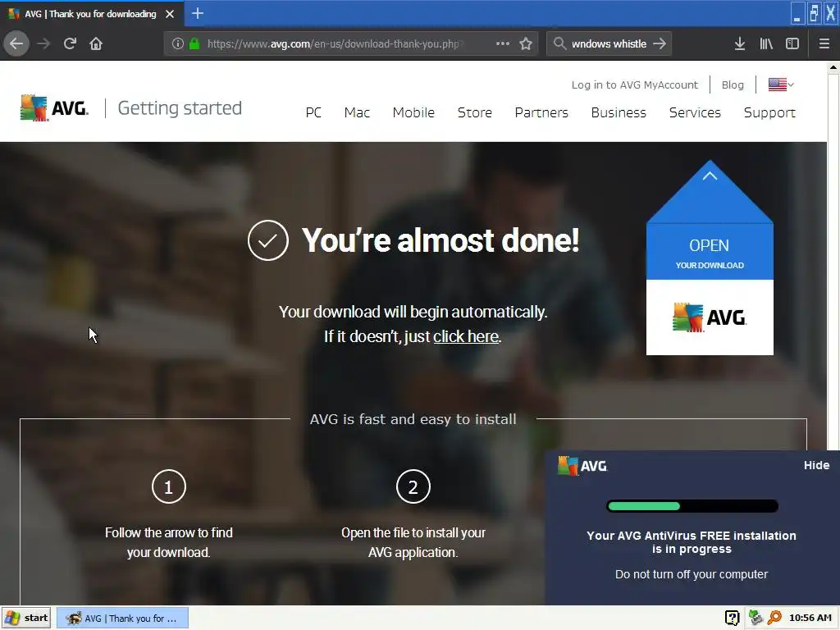The height and width of the screenshot is (630, 840).
Task: Collapse the download arrow chevron
Action: point(710,176)
